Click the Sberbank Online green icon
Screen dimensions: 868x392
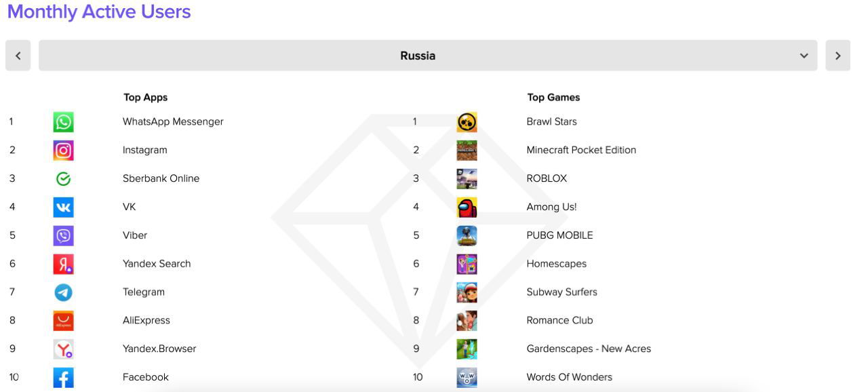pyautogui.click(x=63, y=179)
